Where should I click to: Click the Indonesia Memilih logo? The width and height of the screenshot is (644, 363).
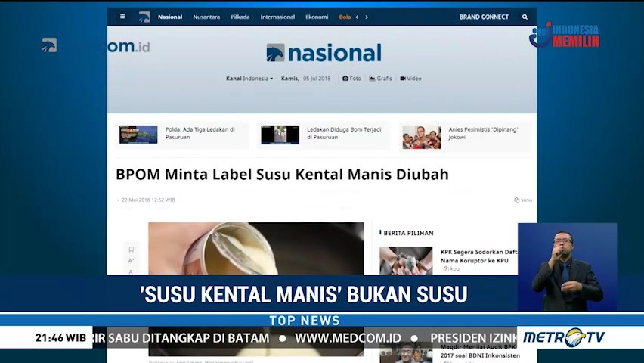tap(564, 36)
